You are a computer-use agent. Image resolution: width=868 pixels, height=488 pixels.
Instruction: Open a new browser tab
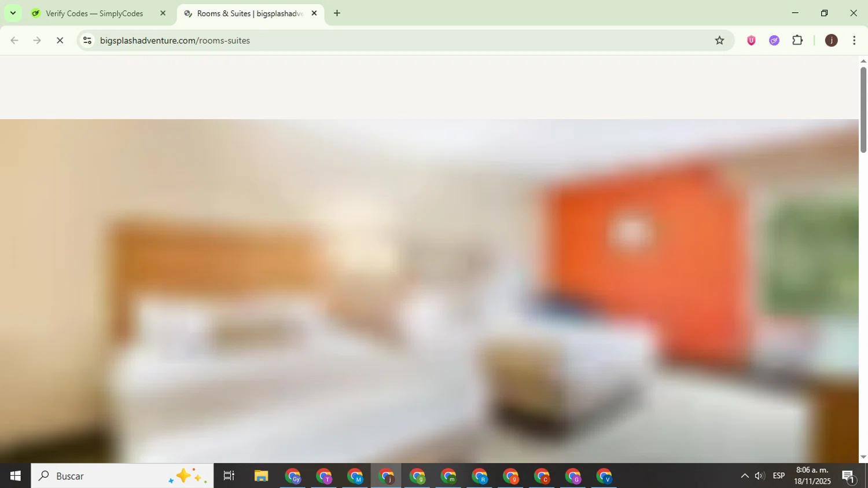click(337, 13)
